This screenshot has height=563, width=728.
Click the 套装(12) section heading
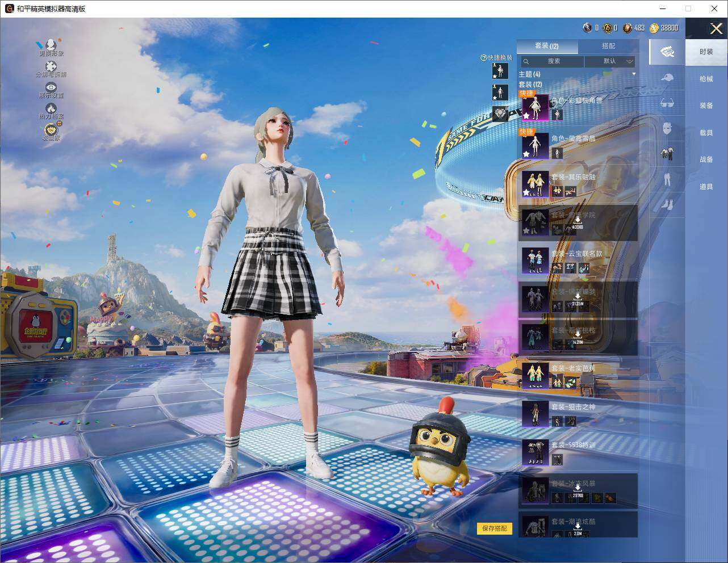[x=530, y=84]
